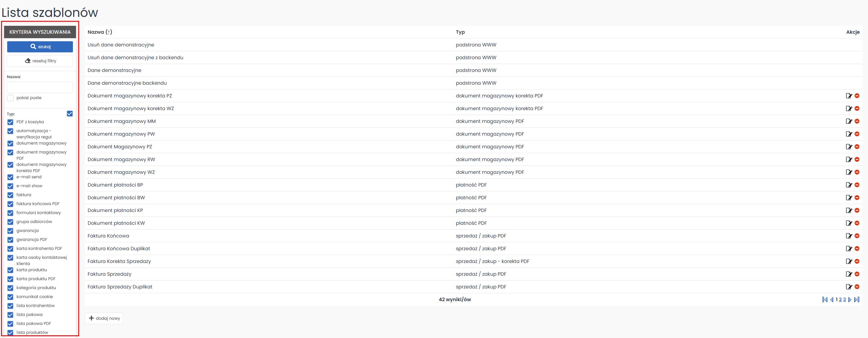
Task: Click resetuj filtry to clear filters
Action: click(x=40, y=61)
